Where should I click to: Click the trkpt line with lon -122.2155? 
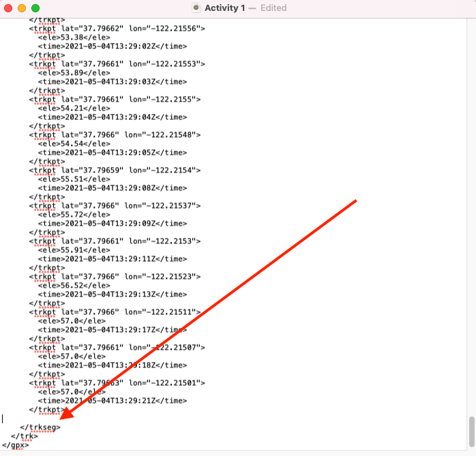[x=115, y=100]
